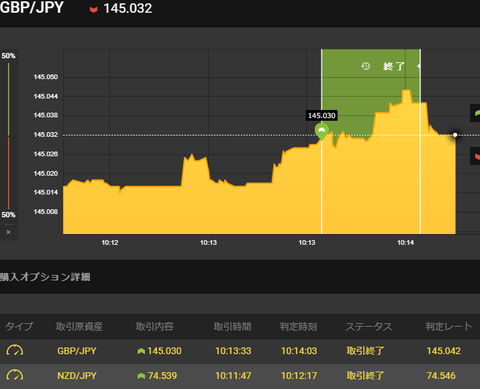The image size is (480, 389).
Task: Click the 10:14 time axis label
Action: click(405, 243)
